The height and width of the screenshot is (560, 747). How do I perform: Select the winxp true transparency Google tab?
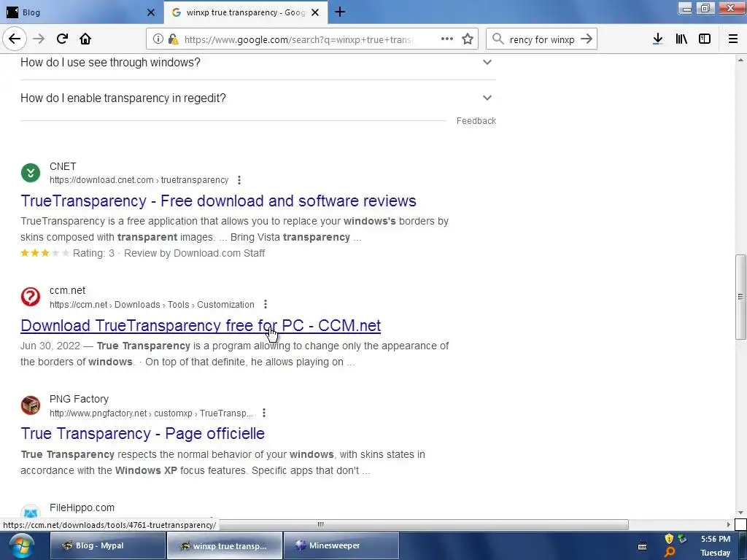click(245, 12)
